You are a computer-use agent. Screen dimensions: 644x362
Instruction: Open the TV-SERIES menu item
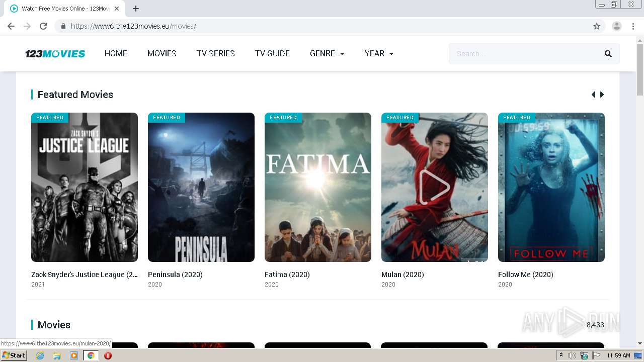pyautogui.click(x=216, y=53)
